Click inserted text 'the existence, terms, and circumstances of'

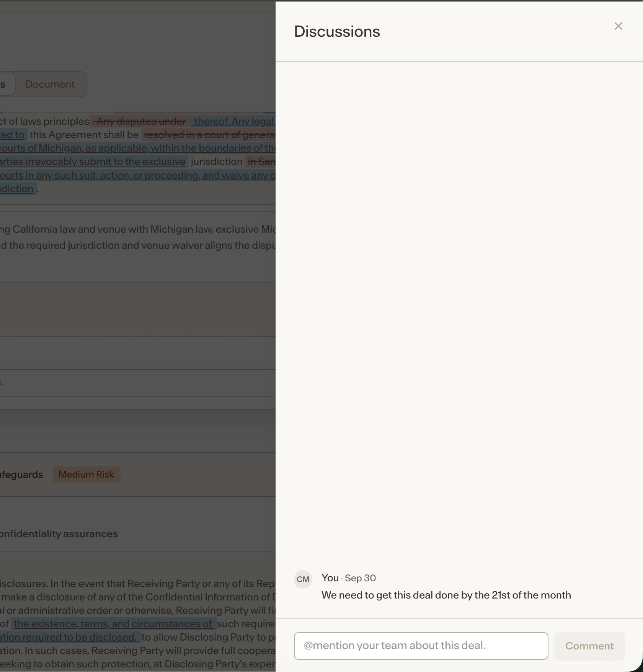(x=113, y=624)
